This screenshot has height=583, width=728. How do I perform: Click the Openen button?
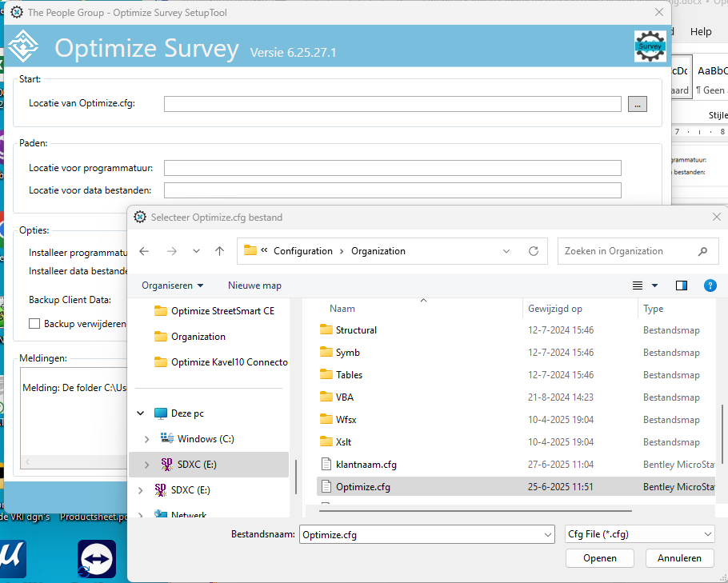tap(600, 558)
